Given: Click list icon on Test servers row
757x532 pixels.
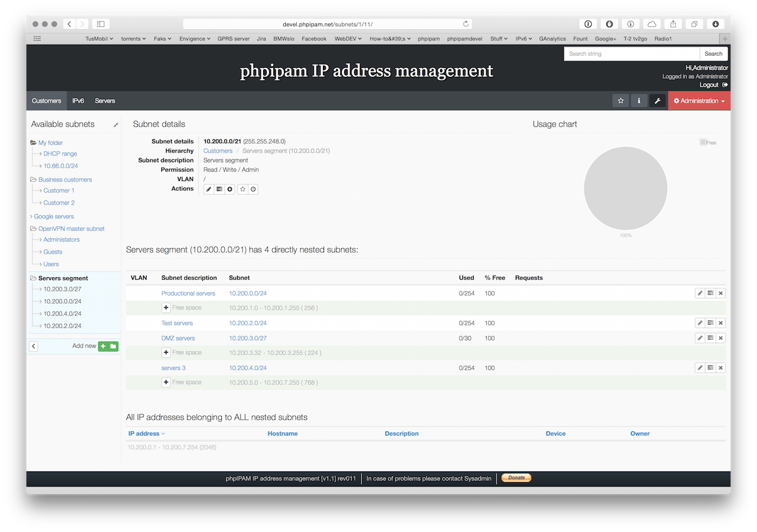Looking at the screenshot, I should coord(710,323).
